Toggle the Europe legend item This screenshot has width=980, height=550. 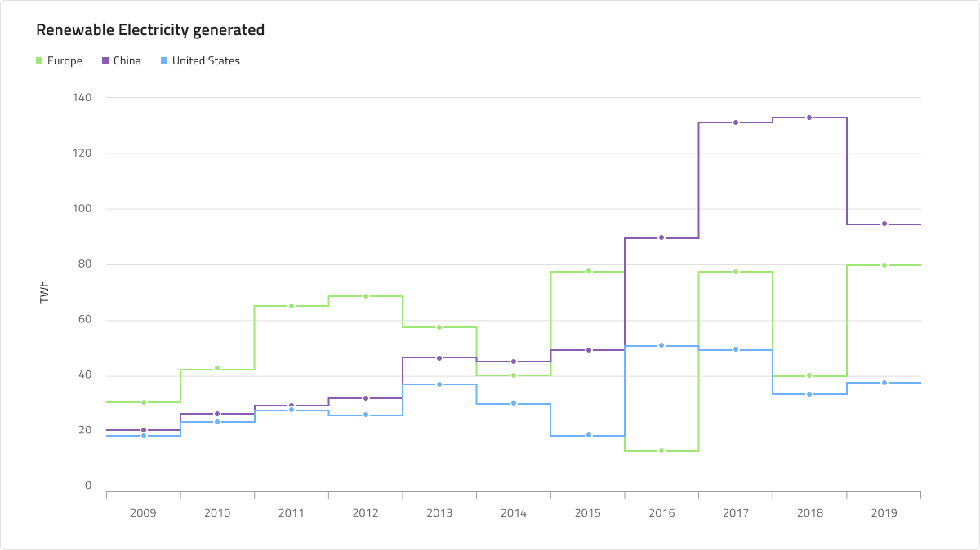(60, 61)
